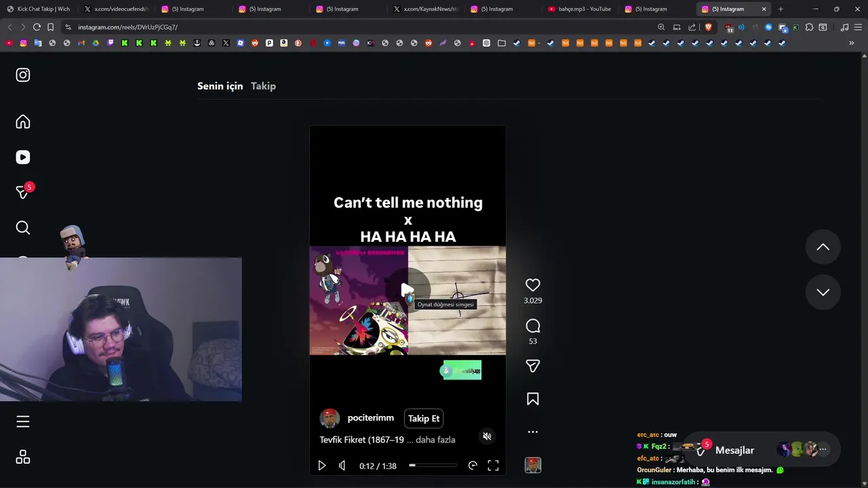This screenshot has height=488, width=868.
Task: Switch to the x.com/videocuefendi tab
Action: tap(117, 9)
